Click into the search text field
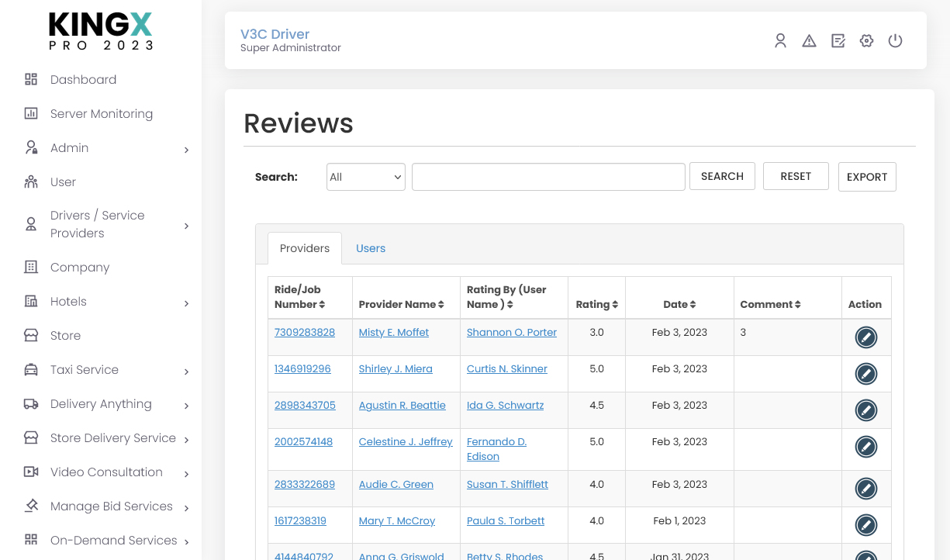The image size is (950, 560). pos(548,177)
